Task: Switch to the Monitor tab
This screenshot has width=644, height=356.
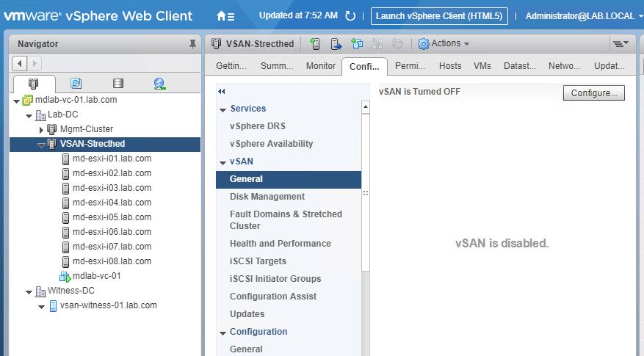Action: 321,66
